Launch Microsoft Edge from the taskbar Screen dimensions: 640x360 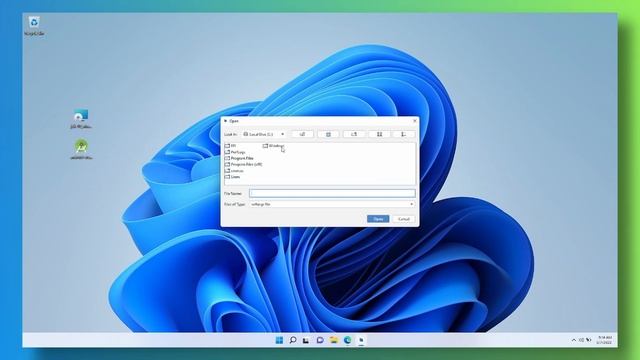point(347,340)
